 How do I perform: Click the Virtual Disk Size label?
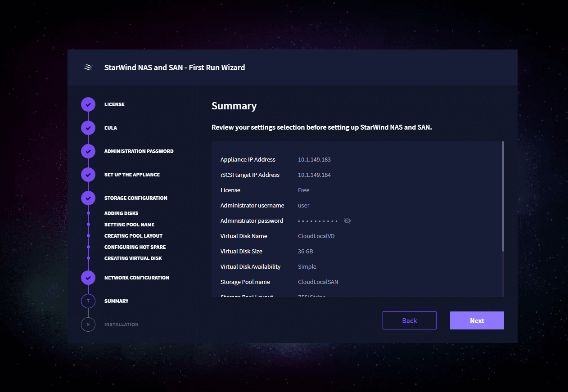click(x=241, y=252)
